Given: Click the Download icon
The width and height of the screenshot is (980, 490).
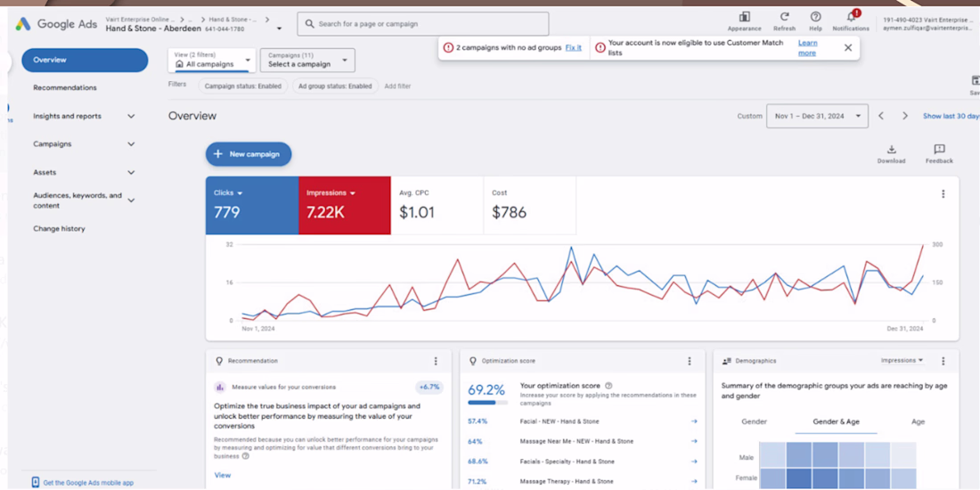Looking at the screenshot, I should (x=892, y=150).
